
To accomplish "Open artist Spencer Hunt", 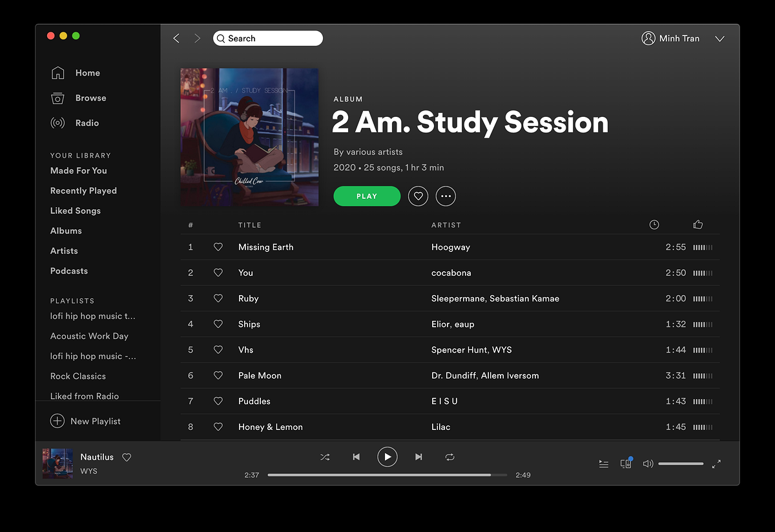I will pyautogui.click(x=458, y=350).
